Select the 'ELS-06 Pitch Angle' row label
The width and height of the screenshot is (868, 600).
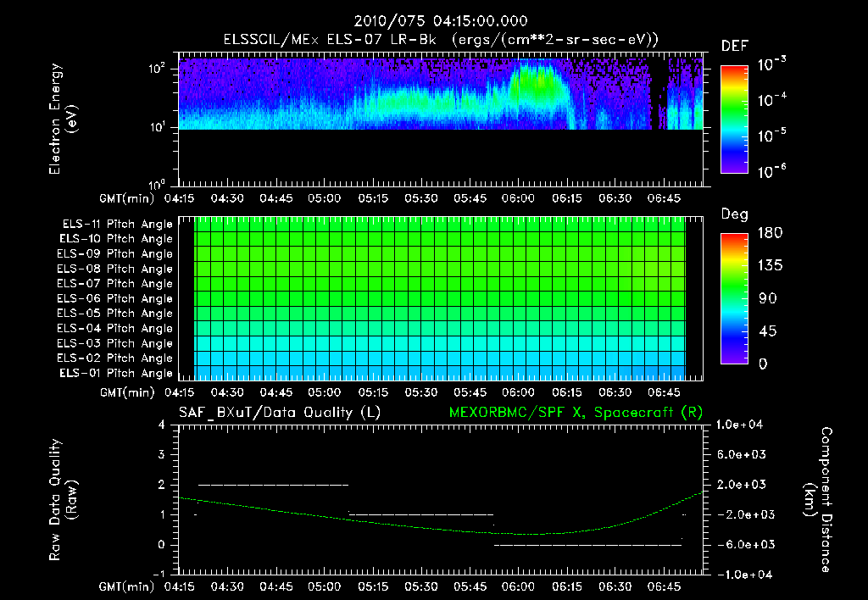[115, 299]
